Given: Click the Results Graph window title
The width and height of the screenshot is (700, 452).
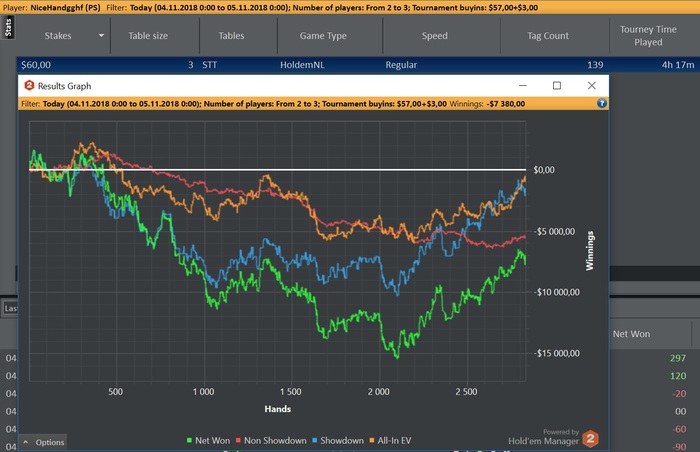Looking at the screenshot, I should pos(64,86).
